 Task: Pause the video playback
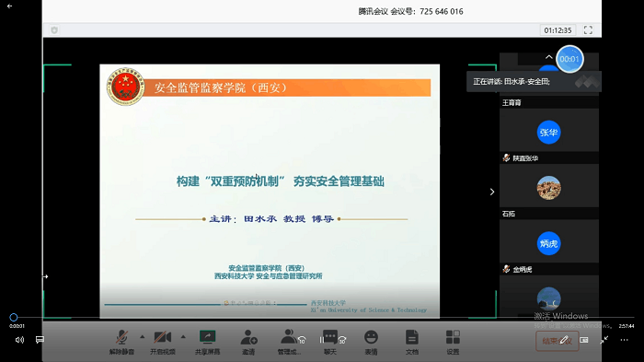(x=322, y=340)
